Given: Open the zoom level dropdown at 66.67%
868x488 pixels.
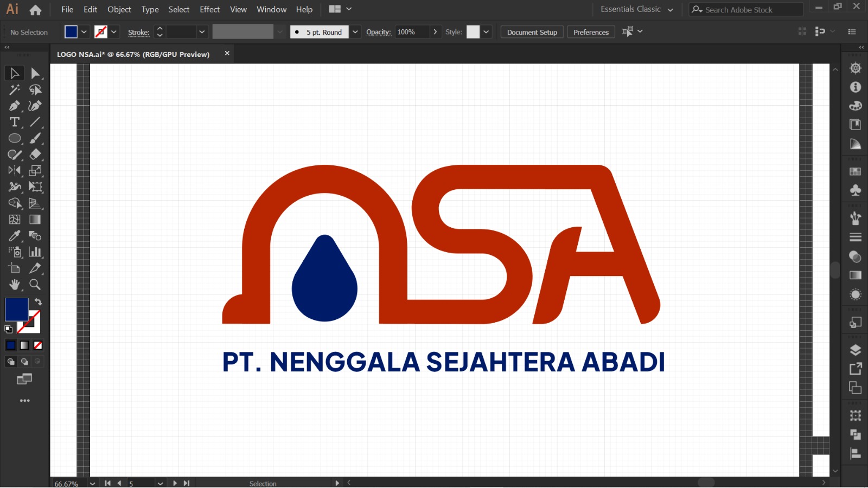Looking at the screenshot, I should (x=93, y=483).
